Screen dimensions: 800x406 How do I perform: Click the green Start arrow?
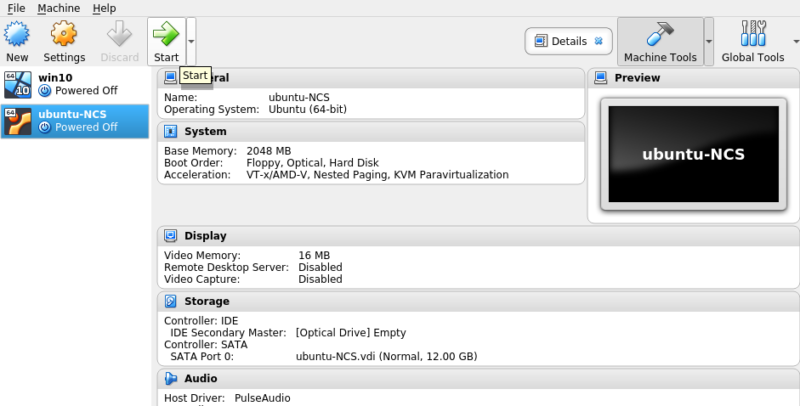click(166, 34)
